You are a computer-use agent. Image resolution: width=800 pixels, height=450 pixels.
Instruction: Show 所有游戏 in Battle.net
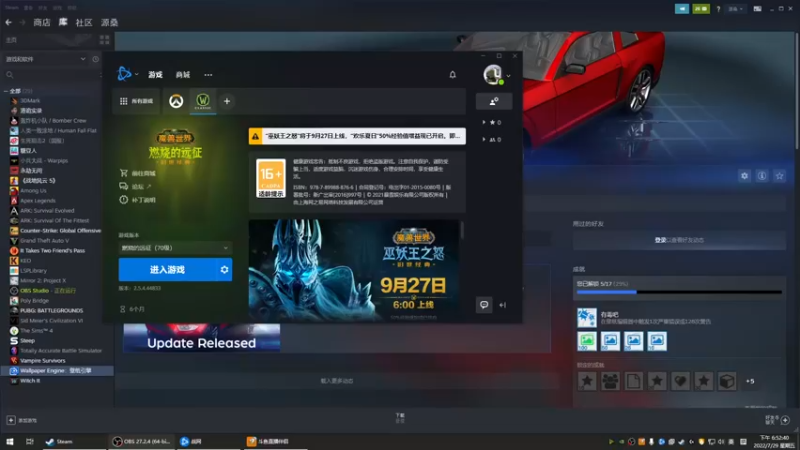pyautogui.click(x=136, y=101)
